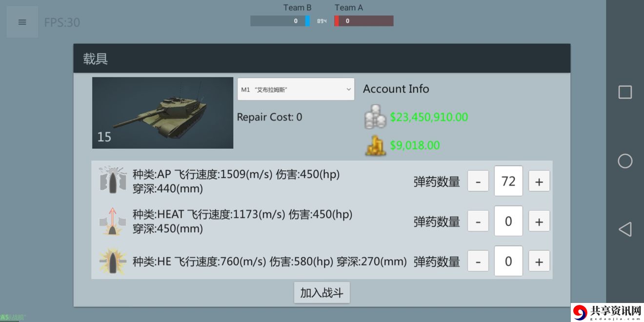Click the 弹药数量 label in HE row

click(x=437, y=262)
